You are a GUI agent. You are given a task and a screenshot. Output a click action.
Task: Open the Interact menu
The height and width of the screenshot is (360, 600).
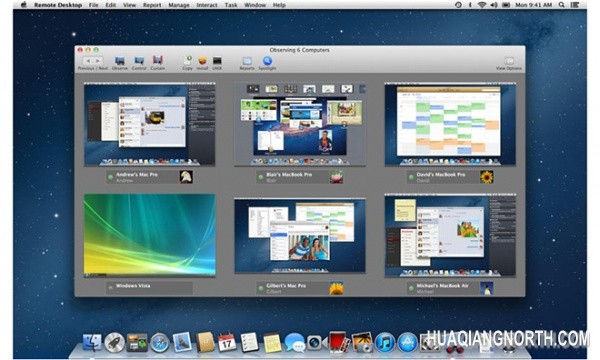[207, 5]
